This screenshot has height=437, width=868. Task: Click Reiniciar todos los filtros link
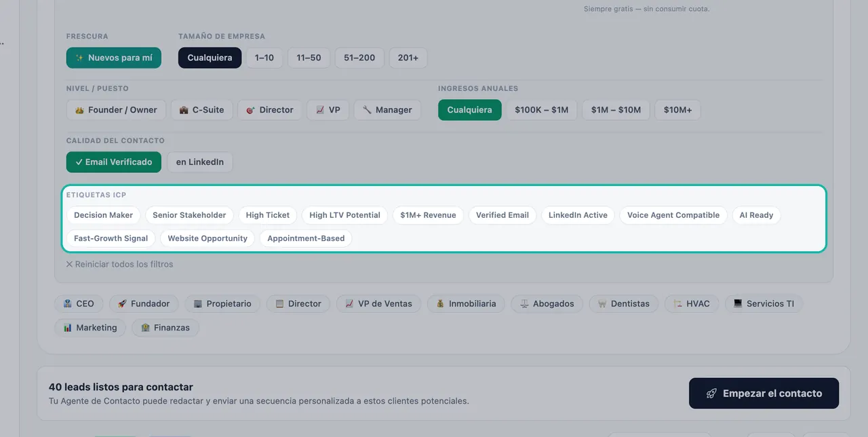click(x=119, y=264)
